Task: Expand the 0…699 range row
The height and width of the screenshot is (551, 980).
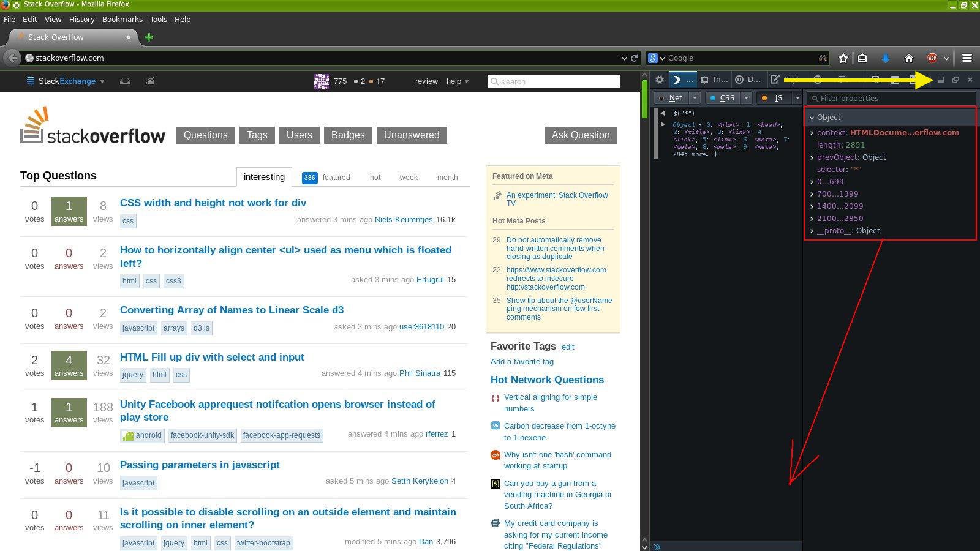Action: [x=812, y=182]
